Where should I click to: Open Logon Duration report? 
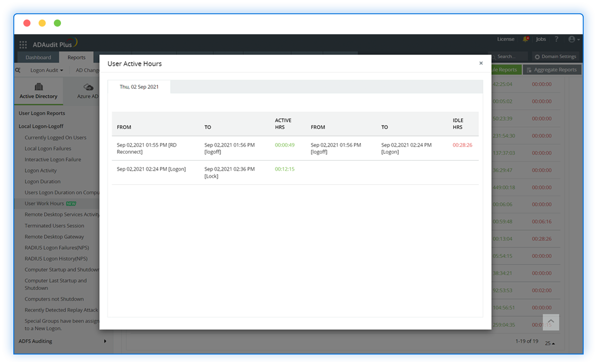pyautogui.click(x=42, y=181)
